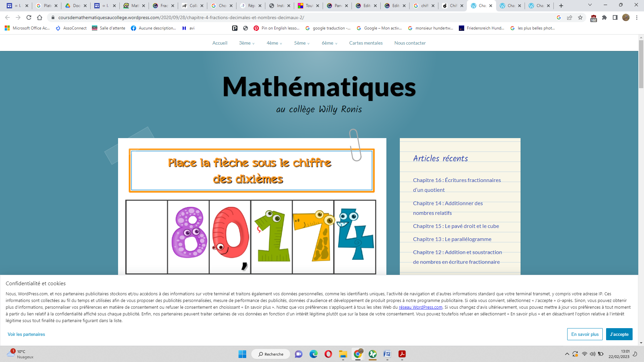Open Chrome's three-dot menu
The image size is (644, 362).
[x=637, y=17]
